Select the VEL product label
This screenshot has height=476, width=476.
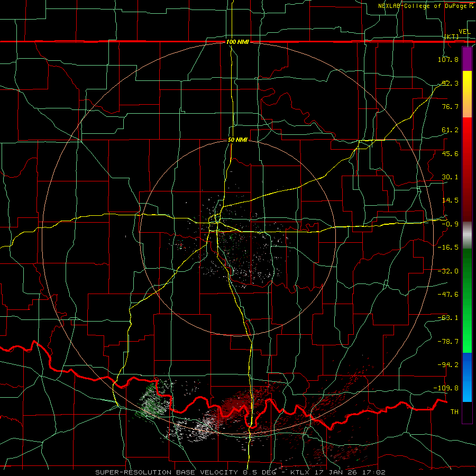pyautogui.click(x=464, y=32)
